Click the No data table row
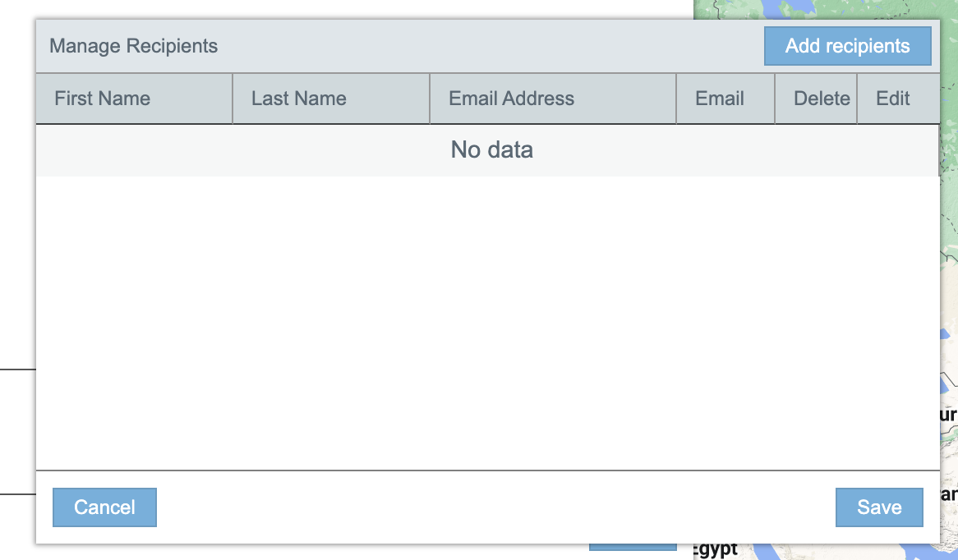958x560 pixels. 491,150
